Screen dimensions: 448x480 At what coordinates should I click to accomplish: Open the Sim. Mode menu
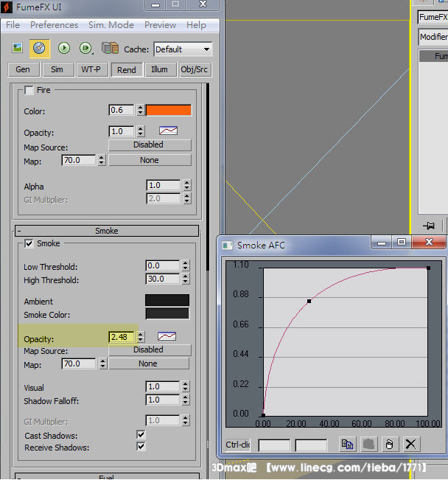pos(111,25)
